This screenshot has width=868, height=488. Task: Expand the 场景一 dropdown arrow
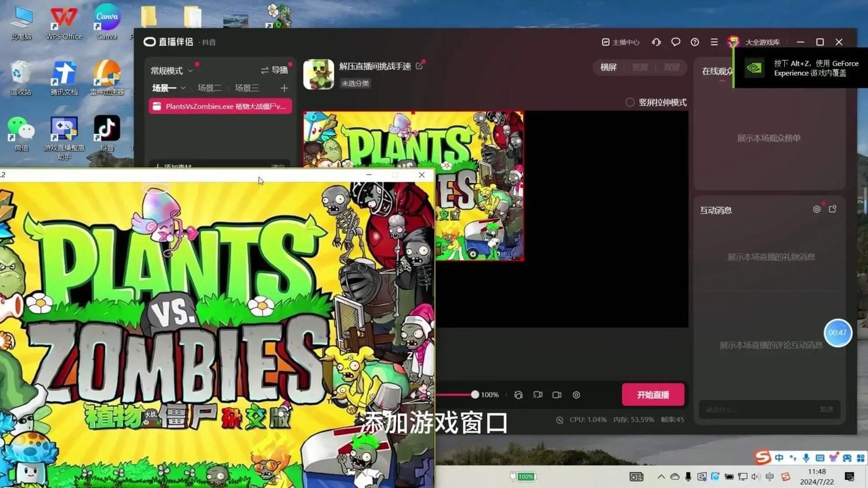183,88
